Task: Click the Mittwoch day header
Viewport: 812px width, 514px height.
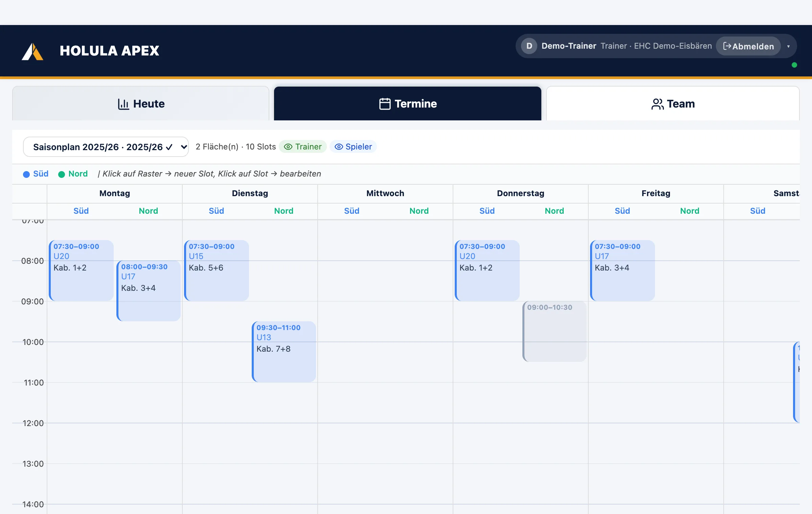Action: [385, 193]
